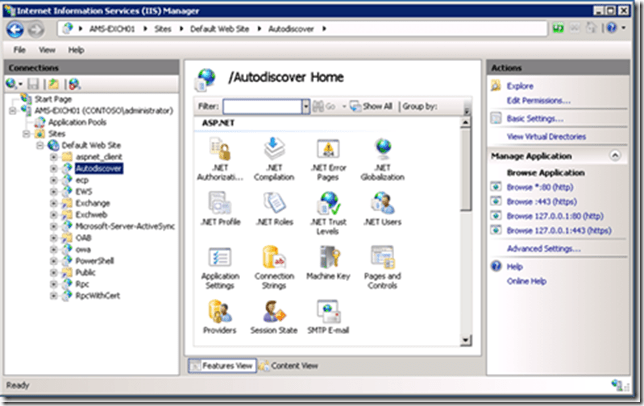This screenshot has width=644, height=406.
Task: Collapse the Default Web Site node
Action: pyautogui.click(x=41, y=146)
